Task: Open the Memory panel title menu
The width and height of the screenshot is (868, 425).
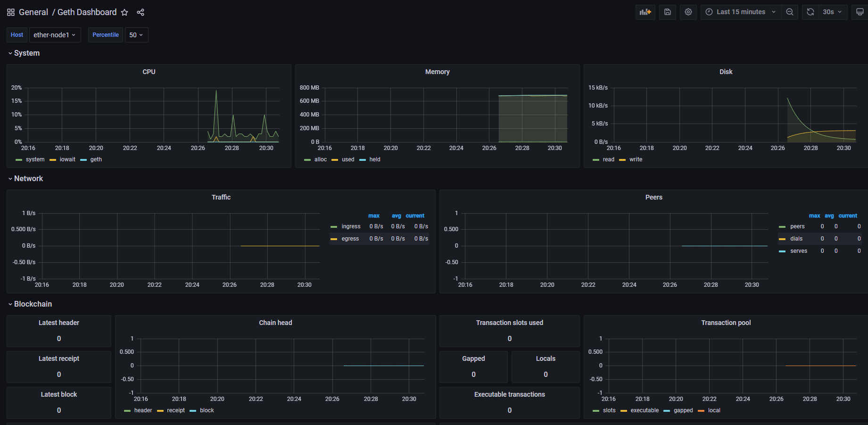Action: pos(438,72)
